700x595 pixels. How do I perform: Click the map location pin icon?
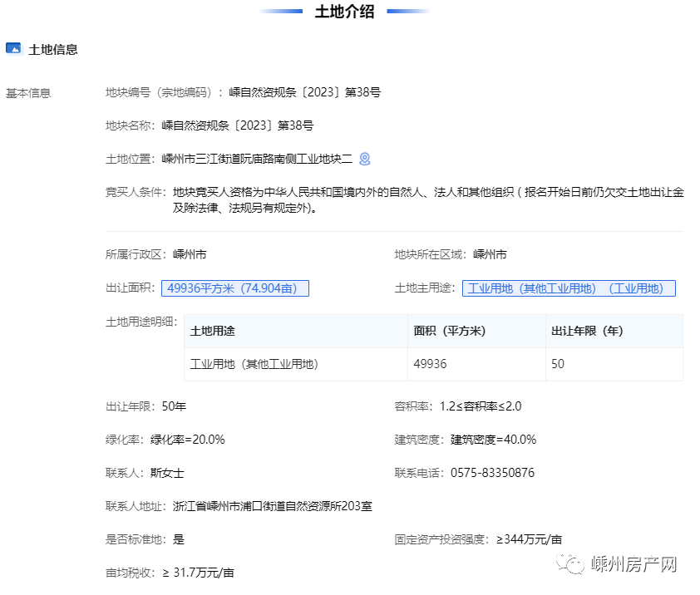pyautogui.click(x=364, y=159)
